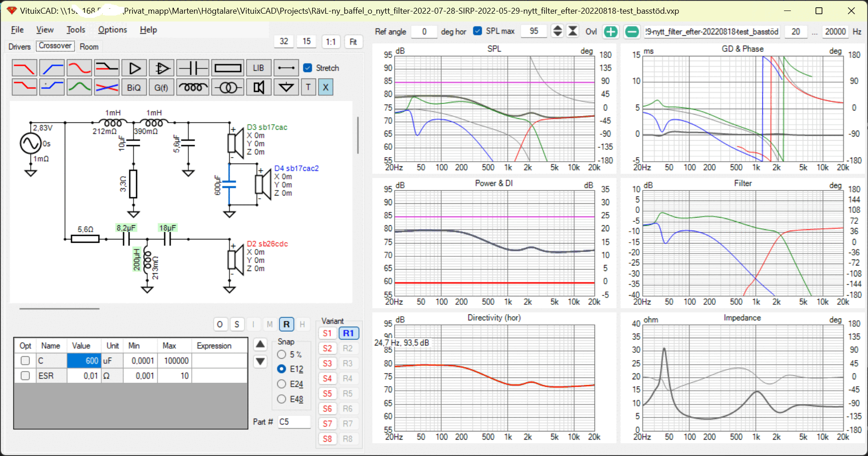868x456 pixels.
Task: Open the File menu
Action: coord(17,30)
